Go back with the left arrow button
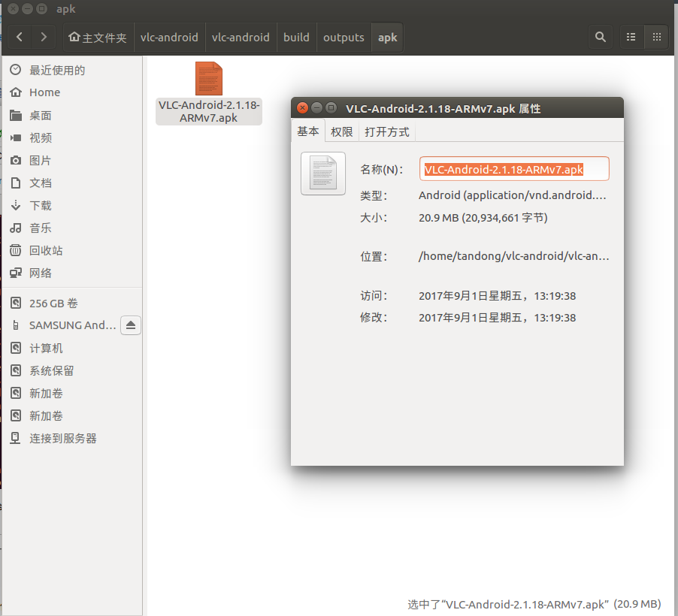The image size is (678, 616). 20,37
